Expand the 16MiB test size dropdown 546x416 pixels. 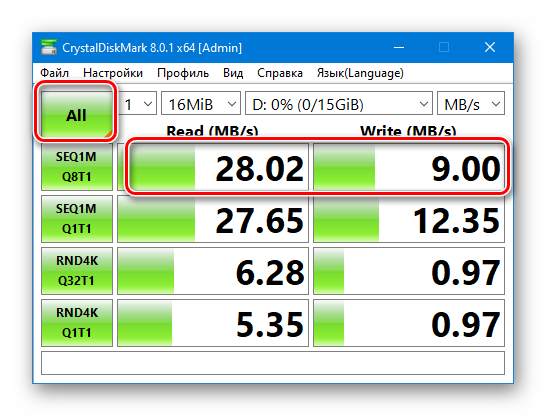coord(201,103)
